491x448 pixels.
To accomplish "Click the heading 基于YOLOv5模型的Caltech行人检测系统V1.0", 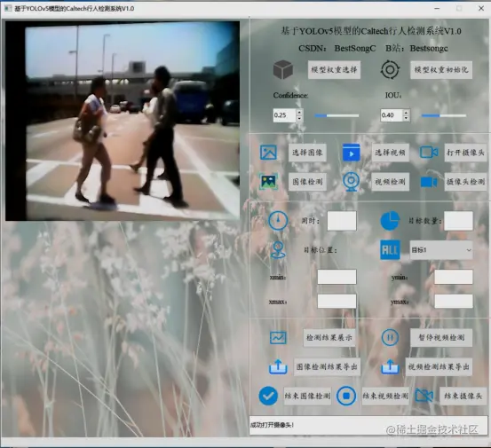I will (371, 31).
